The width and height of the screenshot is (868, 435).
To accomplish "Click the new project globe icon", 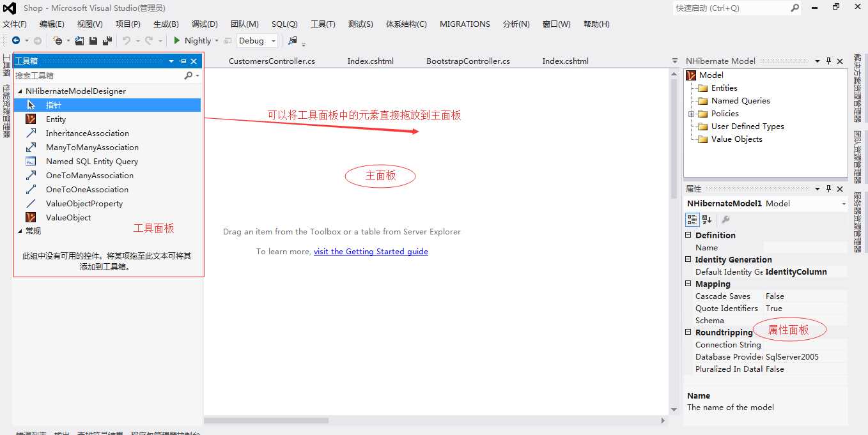I will tap(58, 40).
